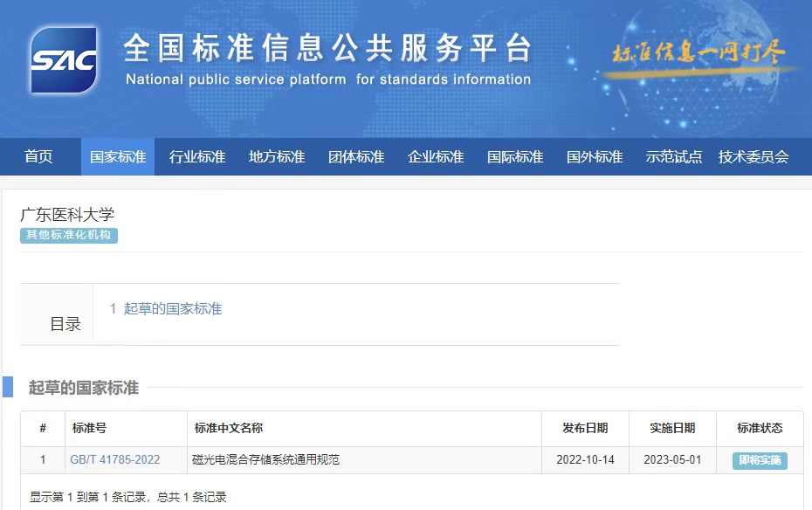Click the 全国标准信息公共服务平台 site title
The image size is (812, 510).
coord(327,48)
